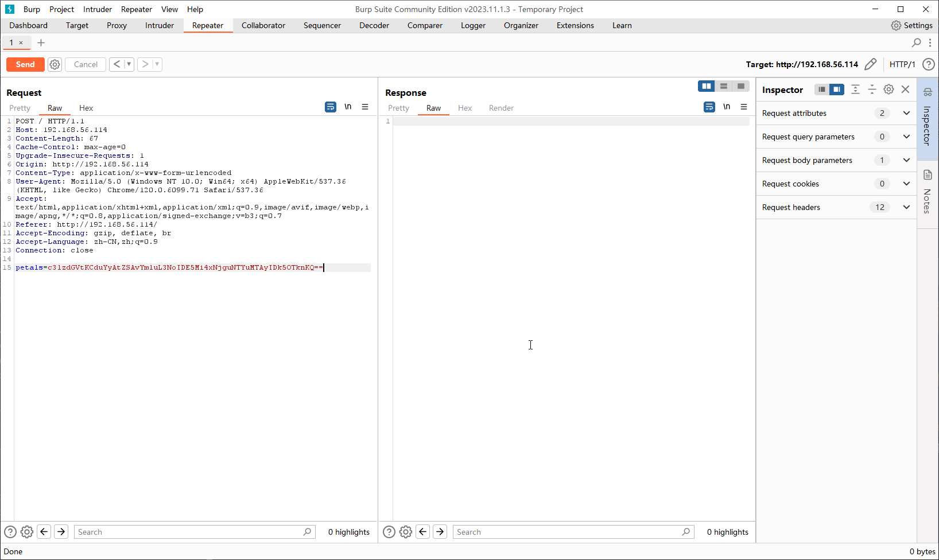Send the Repeater request

click(x=25, y=64)
